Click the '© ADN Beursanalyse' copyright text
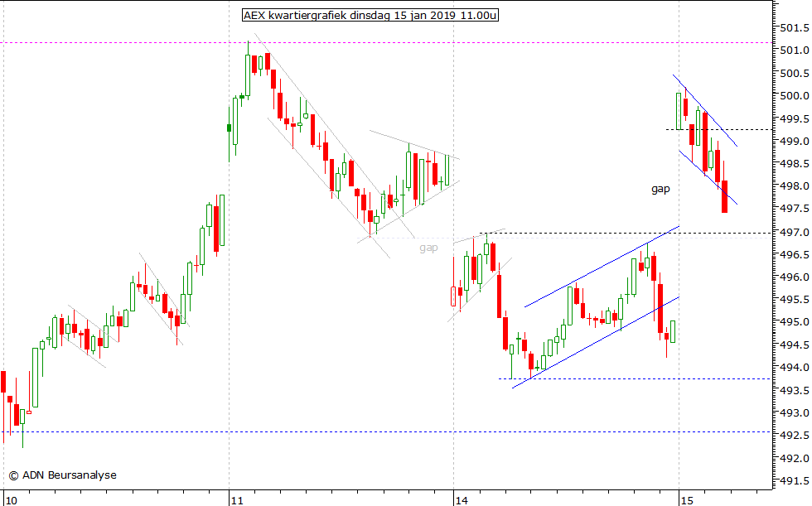 pos(63,475)
